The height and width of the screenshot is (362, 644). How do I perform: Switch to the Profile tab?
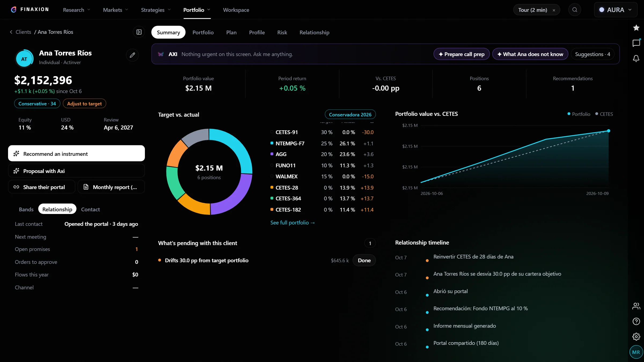coord(257,32)
